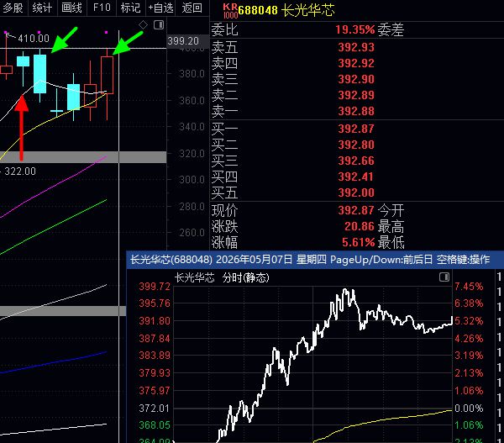The image size is (504, 443).
Task: Click the 委比 value 19.35%
Action: pyautogui.click(x=354, y=29)
